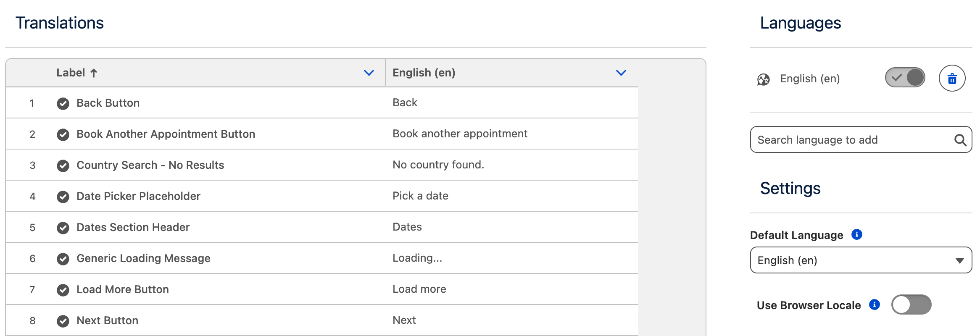Click the 'Back Button' label text
Viewport: 980px width, 336px height.
(108, 103)
